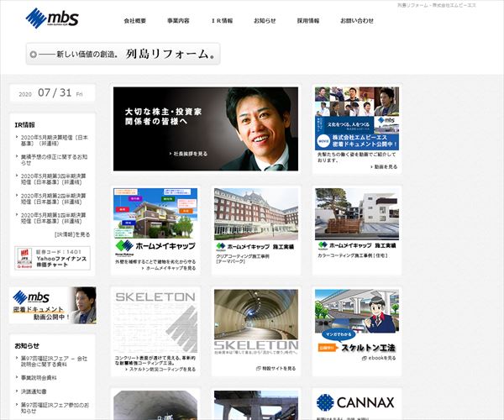The width and height of the screenshot is (504, 420).
Task: Open 2020年5月期第2四半期決算短信 link
Action: (x=54, y=198)
